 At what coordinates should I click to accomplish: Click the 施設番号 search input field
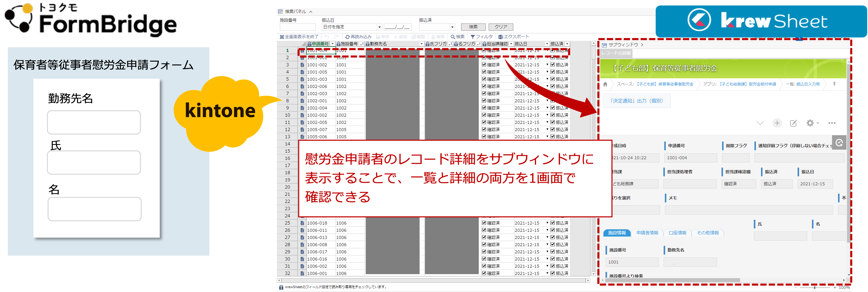[298, 27]
